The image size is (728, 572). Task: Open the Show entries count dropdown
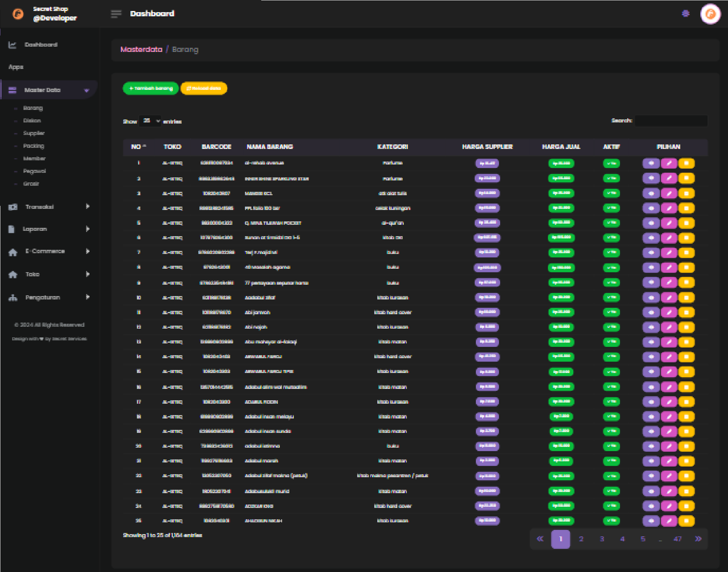(x=151, y=121)
